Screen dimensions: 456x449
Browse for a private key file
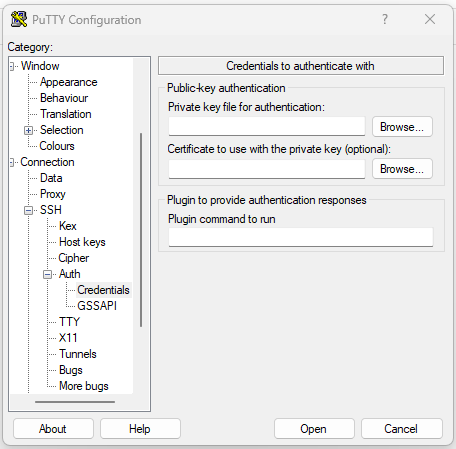point(402,127)
